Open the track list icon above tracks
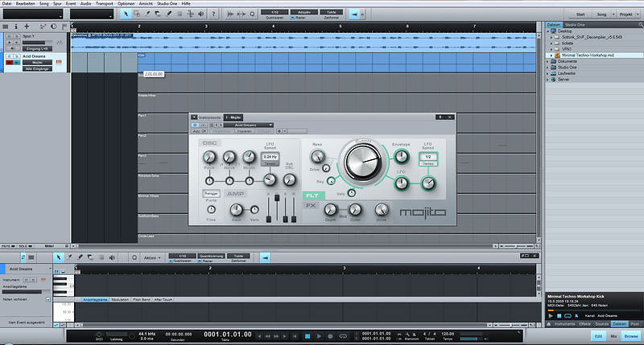The width and height of the screenshot is (644, 345). tap(6, 27)
